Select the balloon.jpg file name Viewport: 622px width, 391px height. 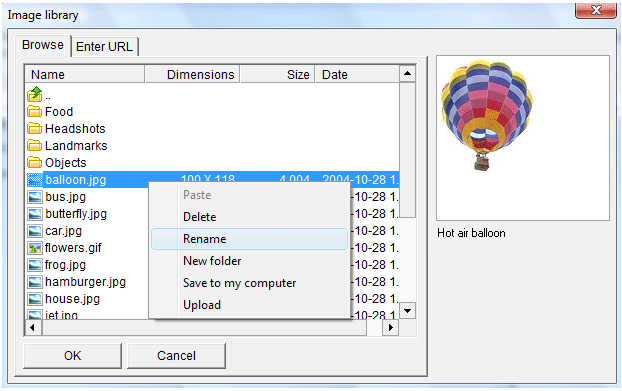tap(75, 180)
